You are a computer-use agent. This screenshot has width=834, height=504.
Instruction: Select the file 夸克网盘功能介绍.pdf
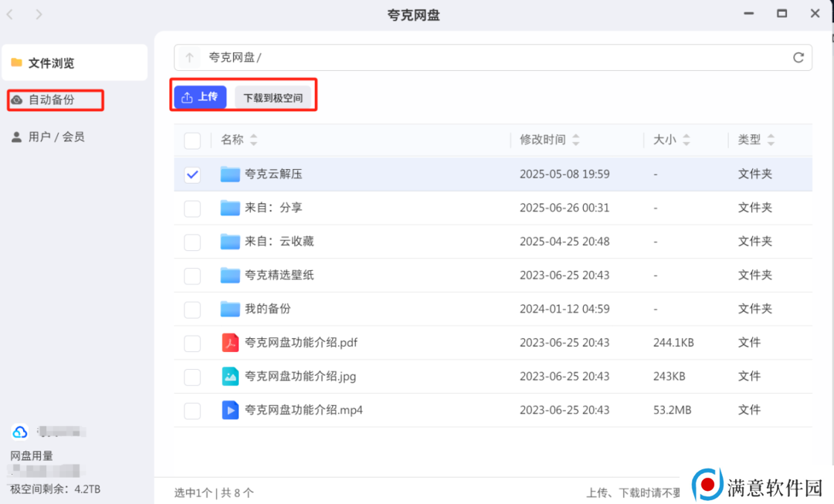pyautogui.click(x=301, y=343)
